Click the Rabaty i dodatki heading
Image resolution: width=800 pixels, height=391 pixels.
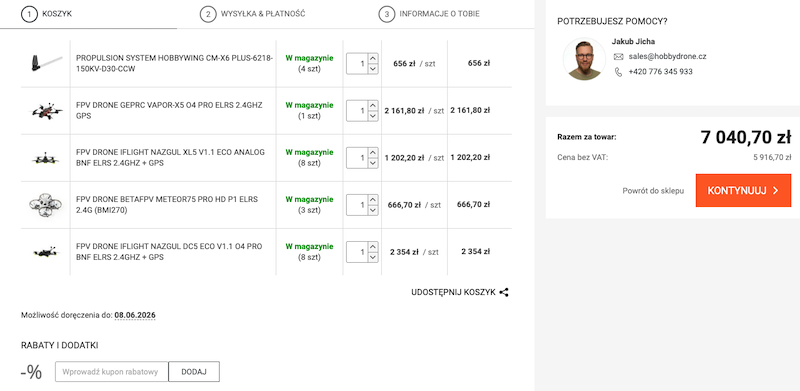60,346
